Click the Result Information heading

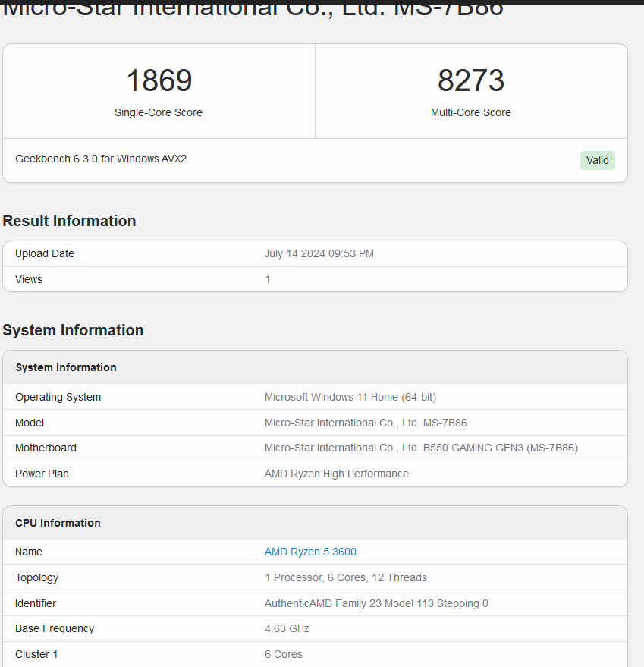(x=69, y=221)
